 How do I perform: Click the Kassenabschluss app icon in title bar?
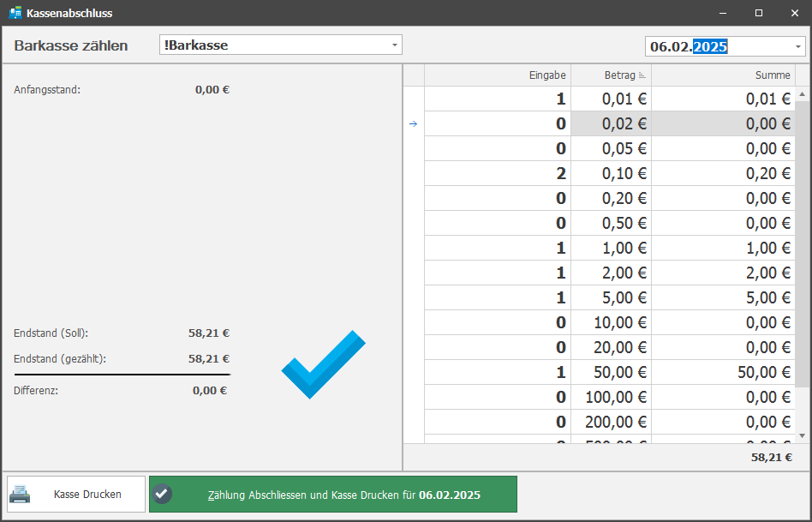[15, 13]
